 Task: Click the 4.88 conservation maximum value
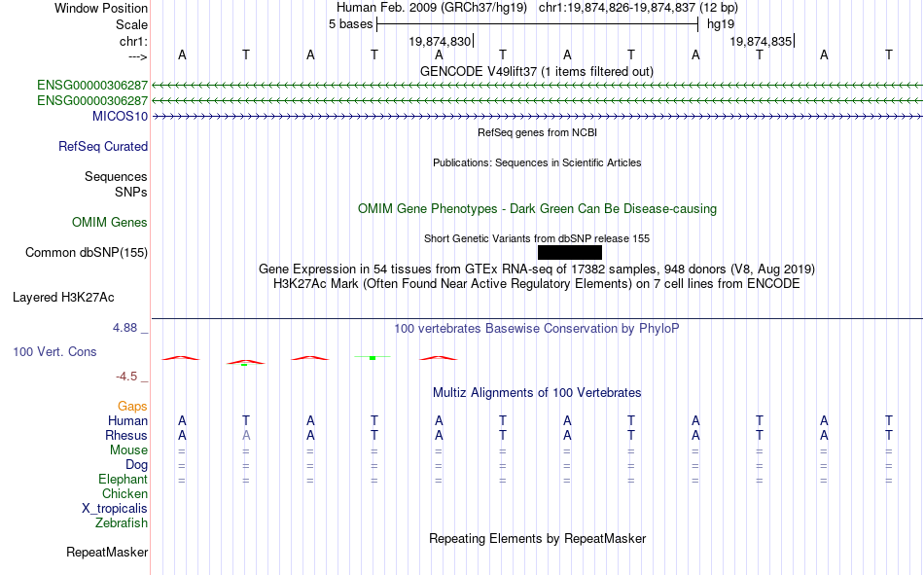pos(124,327)
